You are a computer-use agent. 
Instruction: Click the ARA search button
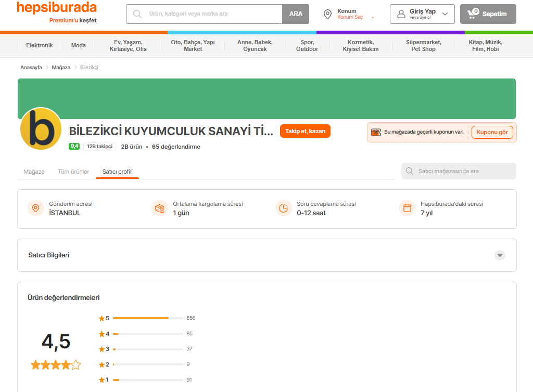296,14
